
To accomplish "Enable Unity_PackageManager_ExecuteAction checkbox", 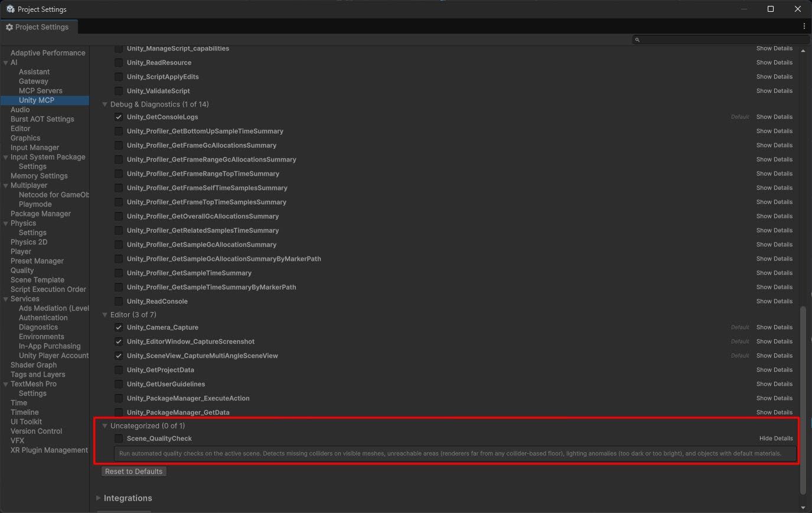I will (x=119, y=398).
